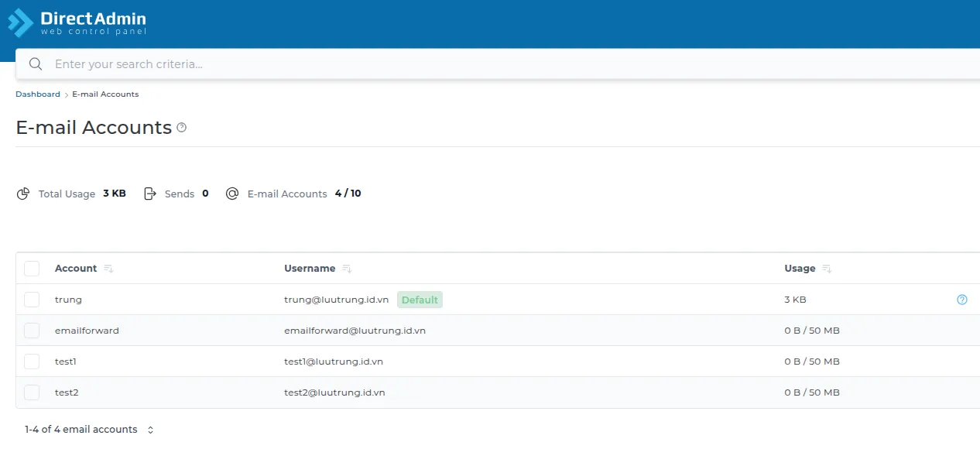Select the Dashboard breadcrumb item
The width and height of the screenshot is (980, 473).
[x=37, y=94]
